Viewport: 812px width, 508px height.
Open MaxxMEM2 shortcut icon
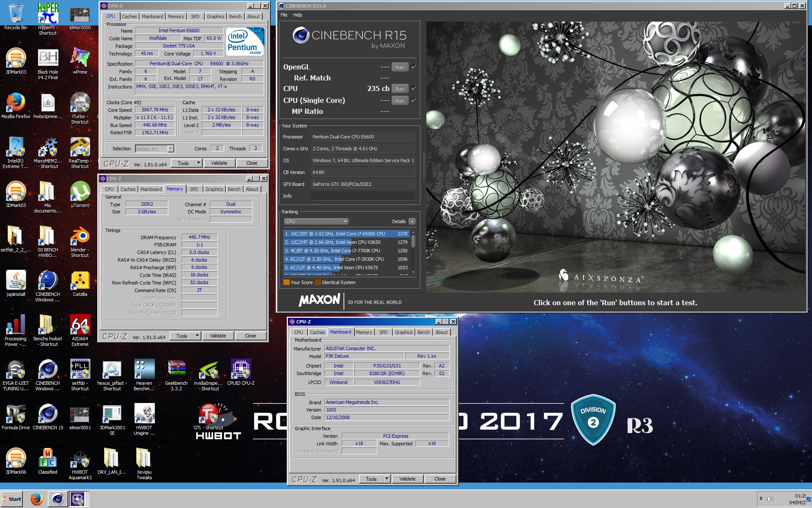tap(48, 153)
